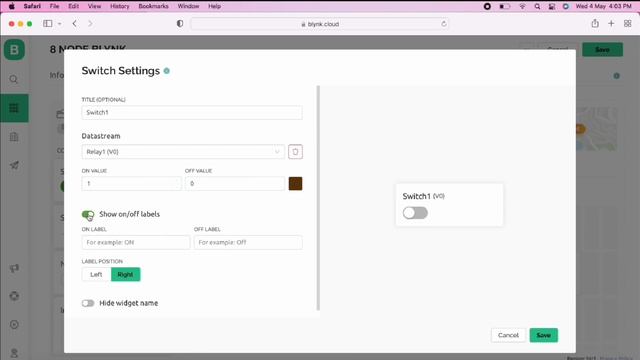The width and height of the screenshot is (640, 360).
Task: Open the organization building icon in sidebar
Action: point(14,137)
